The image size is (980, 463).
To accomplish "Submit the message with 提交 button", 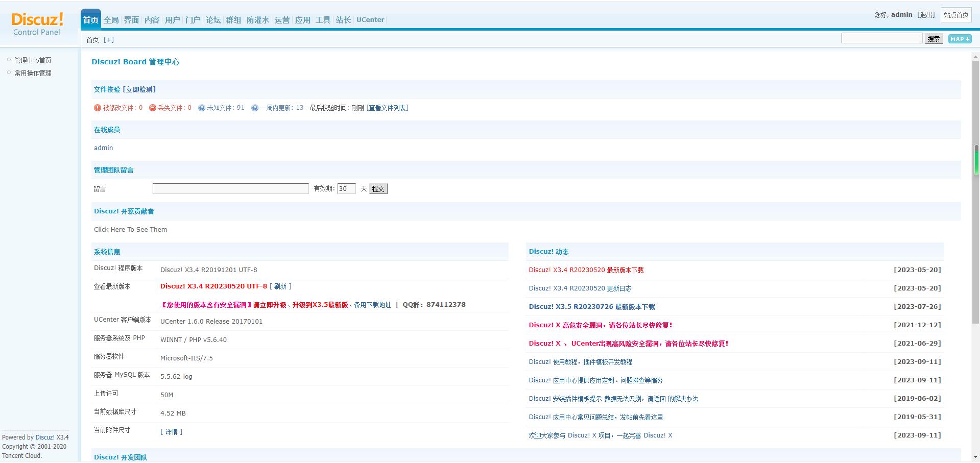I will 378,189.
